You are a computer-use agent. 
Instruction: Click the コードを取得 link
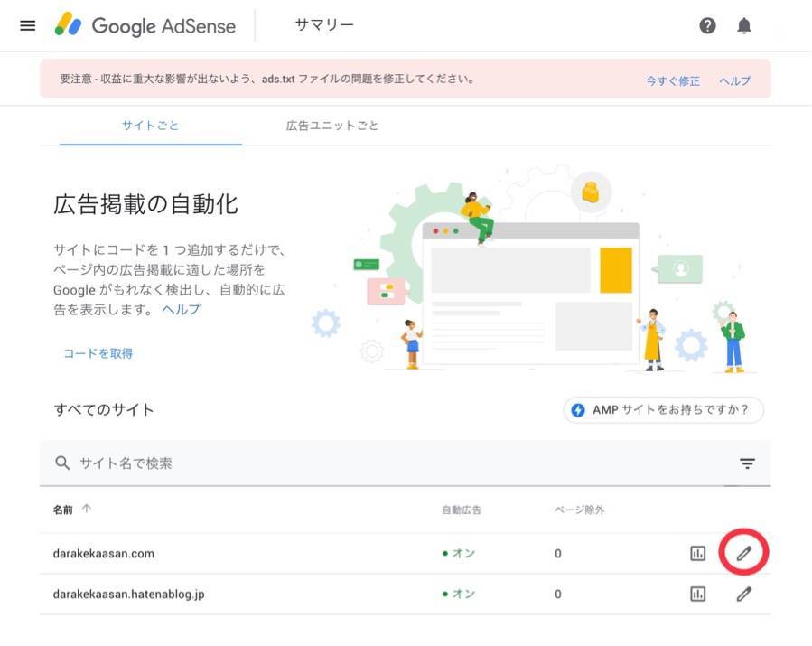coord(98,353)
